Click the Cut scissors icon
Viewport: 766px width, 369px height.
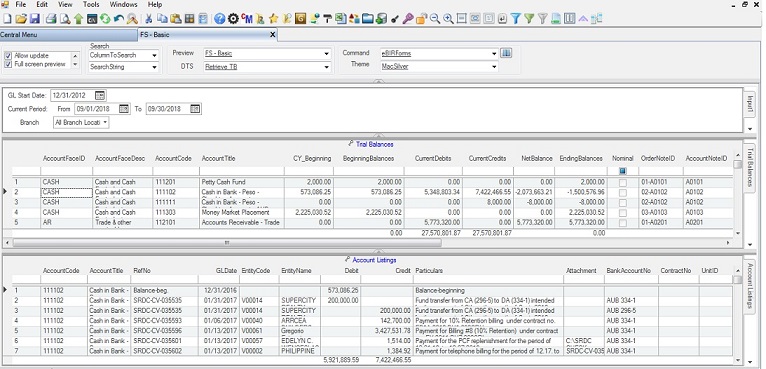(x=149, y=19)
